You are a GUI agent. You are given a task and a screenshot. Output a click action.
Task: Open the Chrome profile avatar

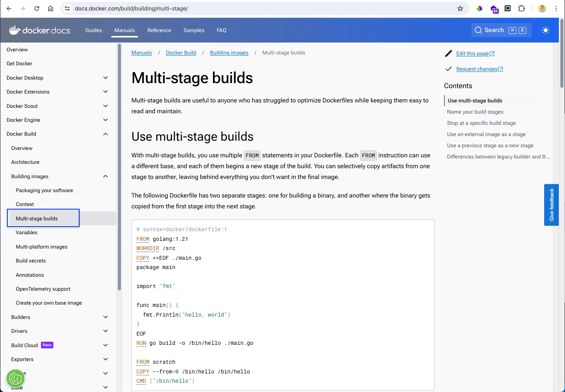tap(542, 9)
